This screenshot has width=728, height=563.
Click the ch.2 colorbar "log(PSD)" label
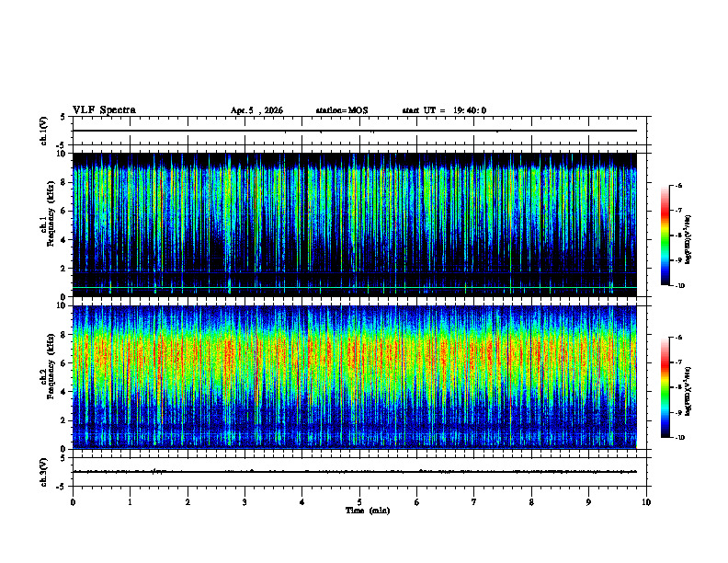coord(688,391)
